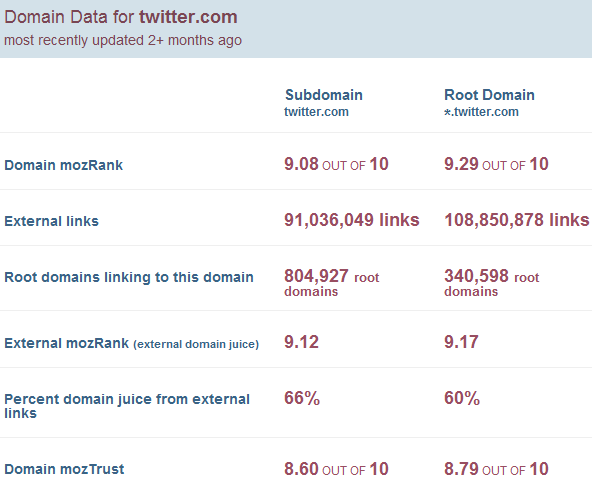This screenshot has height=486, width=592.
Task: Click the 108,850,878 links value
Action: tap(516, 220)
